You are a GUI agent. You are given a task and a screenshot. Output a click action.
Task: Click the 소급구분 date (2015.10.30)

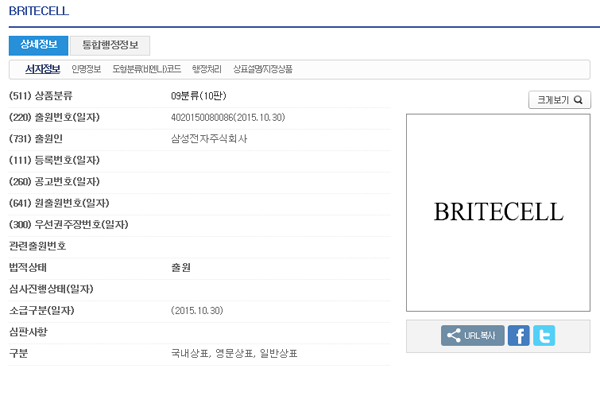coord(197,310)
